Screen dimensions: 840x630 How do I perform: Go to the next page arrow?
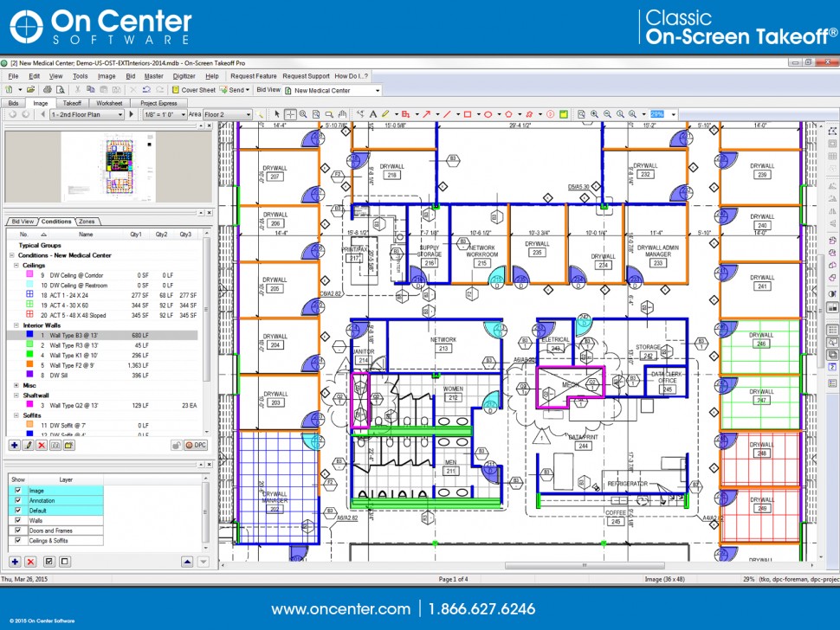132,114
